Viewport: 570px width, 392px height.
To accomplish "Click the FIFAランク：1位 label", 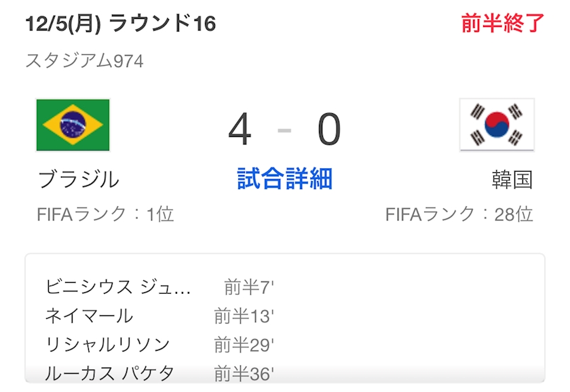I will click(x=106, y=214).
